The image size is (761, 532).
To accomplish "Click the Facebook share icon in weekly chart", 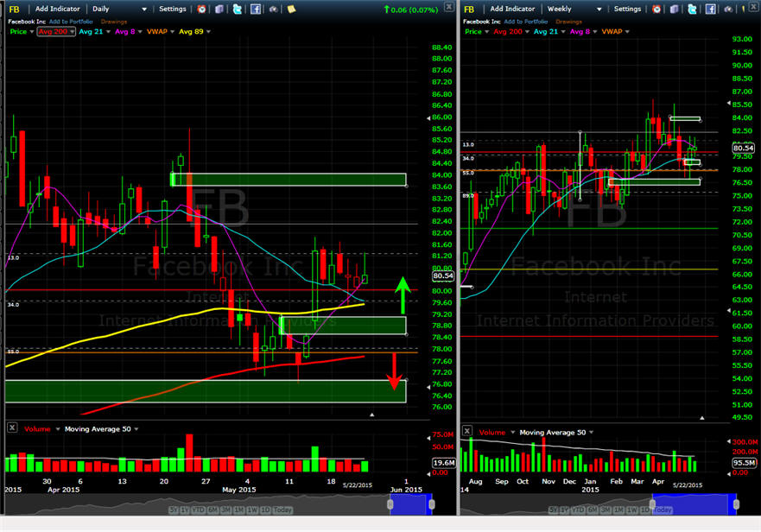I will coord(710,9).
